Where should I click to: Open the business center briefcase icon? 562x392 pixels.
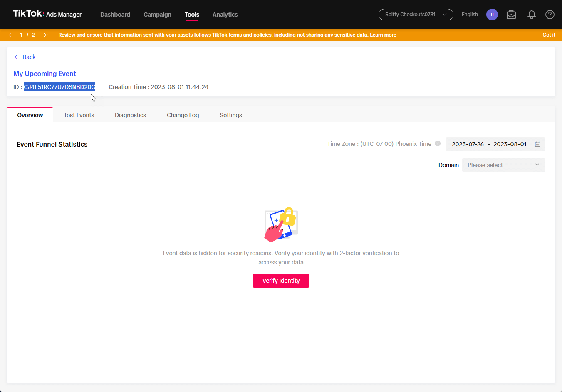(511, 15)
